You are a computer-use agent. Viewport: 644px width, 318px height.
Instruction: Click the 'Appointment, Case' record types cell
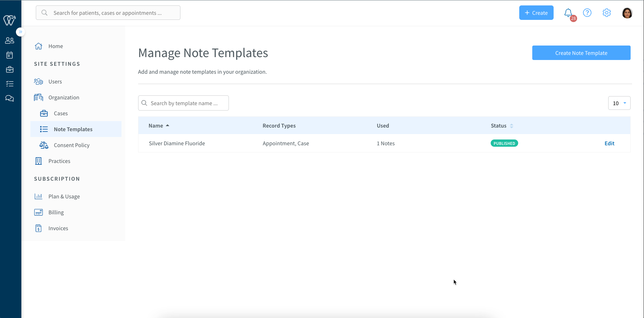(x=286, y=143)
